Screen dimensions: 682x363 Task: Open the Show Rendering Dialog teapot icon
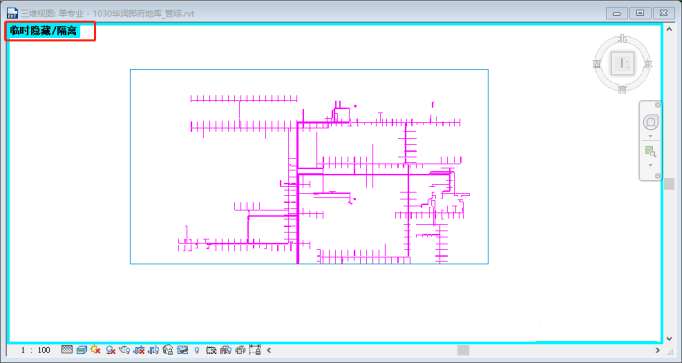tap(124, 350)
